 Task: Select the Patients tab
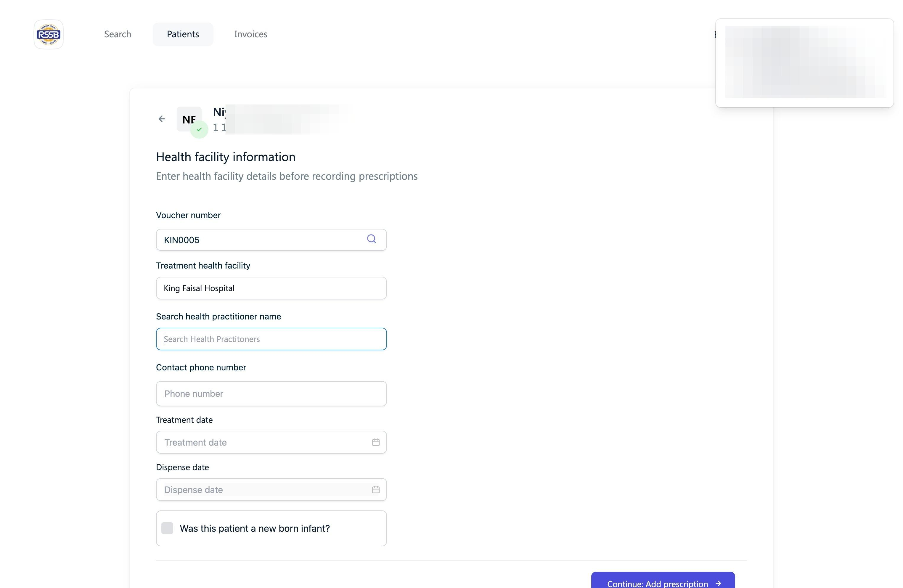[183, 34]
